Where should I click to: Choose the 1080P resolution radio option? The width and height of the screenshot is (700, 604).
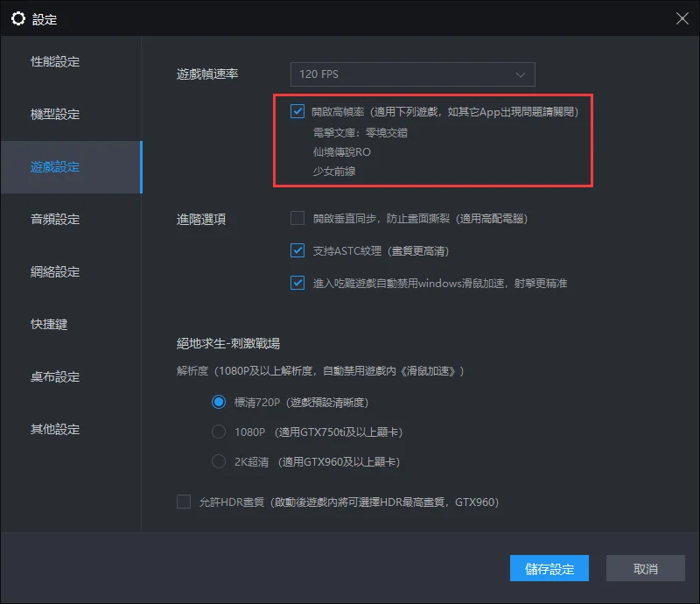pos(218,432)
